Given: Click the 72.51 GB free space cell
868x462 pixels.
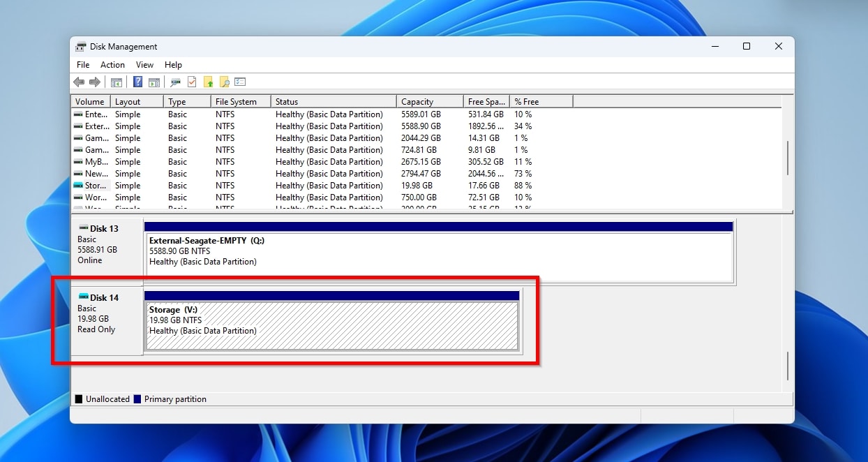Looking at the screenshot, I should pyautogui.click(x=484, y=198).
